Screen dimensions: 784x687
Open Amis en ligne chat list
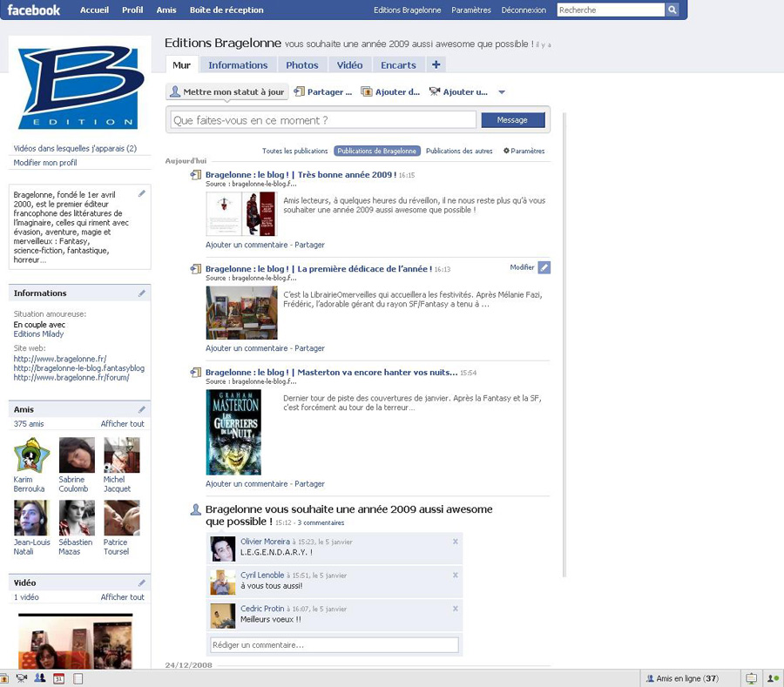[x=682, y=678]
